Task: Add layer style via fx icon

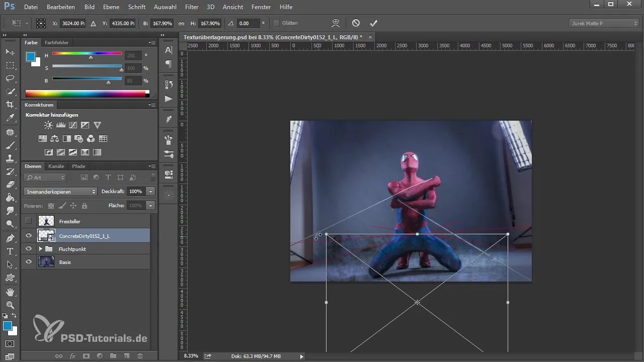Action: click(72, 355)
